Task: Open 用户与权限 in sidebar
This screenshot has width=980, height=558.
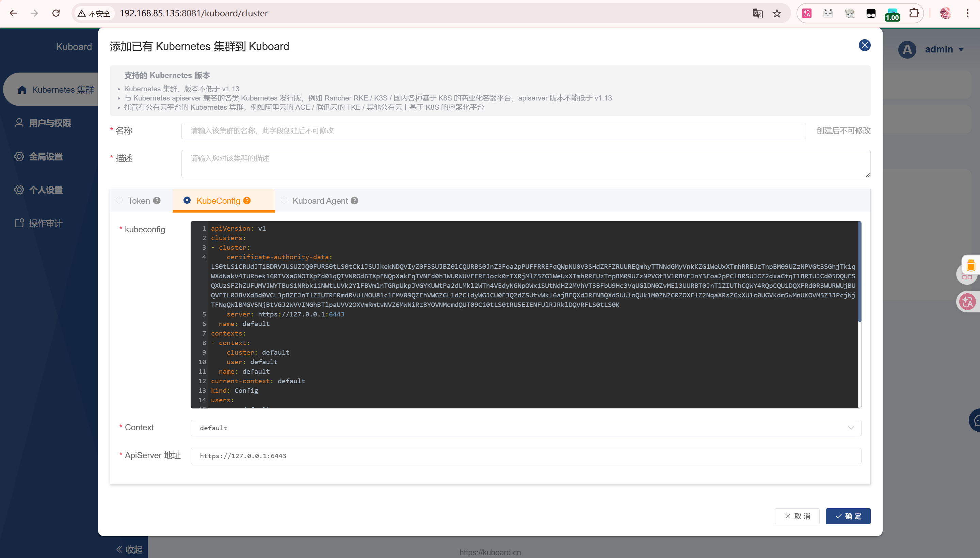Action: [x=50, y=123]
